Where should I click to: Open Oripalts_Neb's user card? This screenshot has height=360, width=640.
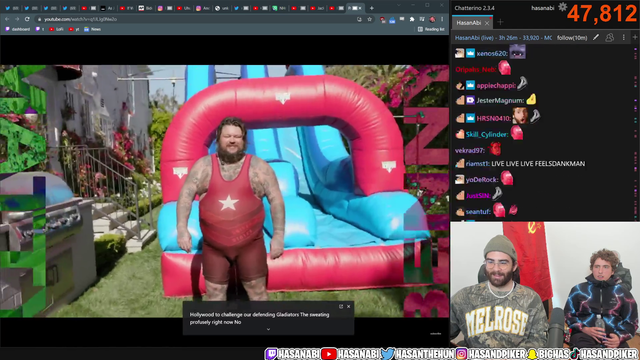tap(476, 69)
